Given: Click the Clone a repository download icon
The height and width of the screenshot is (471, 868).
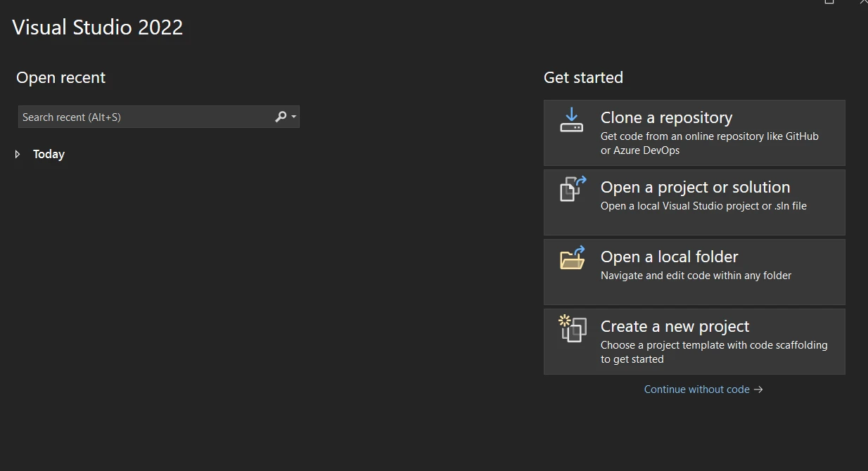Looking at the screenshot, I should (571, 120).
